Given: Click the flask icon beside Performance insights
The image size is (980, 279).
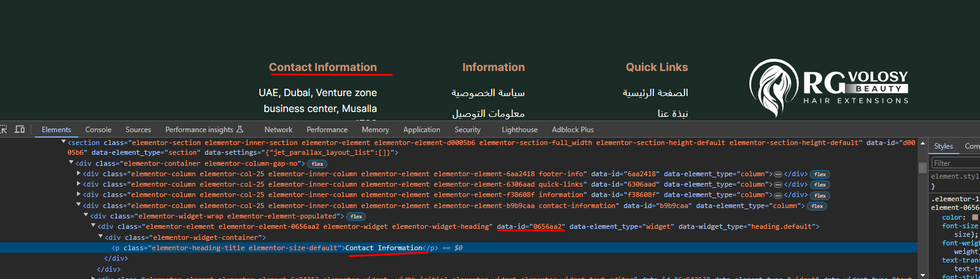Looking at the screenshot, I should tap(240, 129).
